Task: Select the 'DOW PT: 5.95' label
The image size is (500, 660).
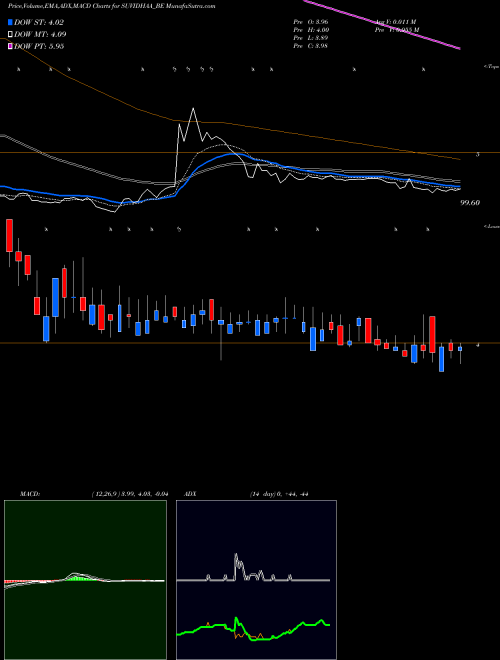Action: coord(39,46)
